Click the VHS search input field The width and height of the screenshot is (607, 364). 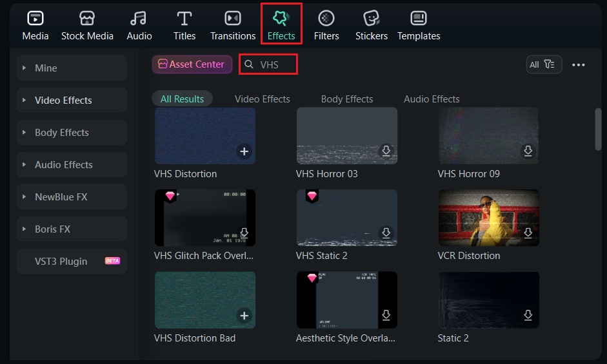tap(268, 64)
